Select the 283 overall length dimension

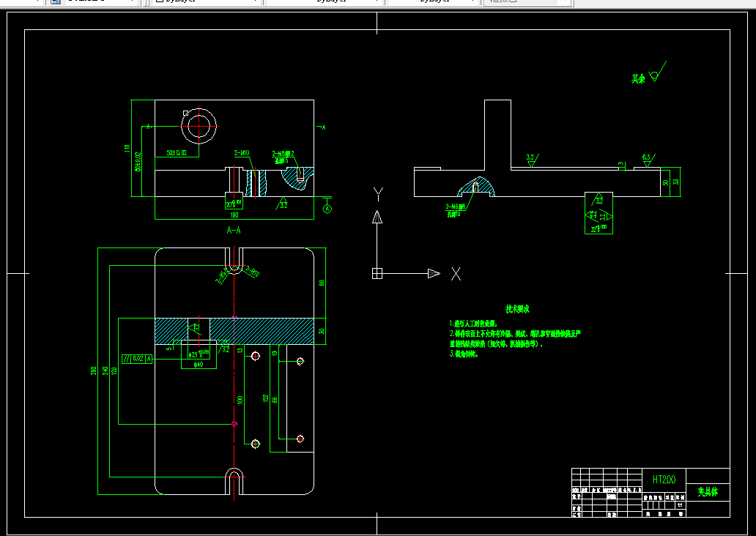[94, 371]
